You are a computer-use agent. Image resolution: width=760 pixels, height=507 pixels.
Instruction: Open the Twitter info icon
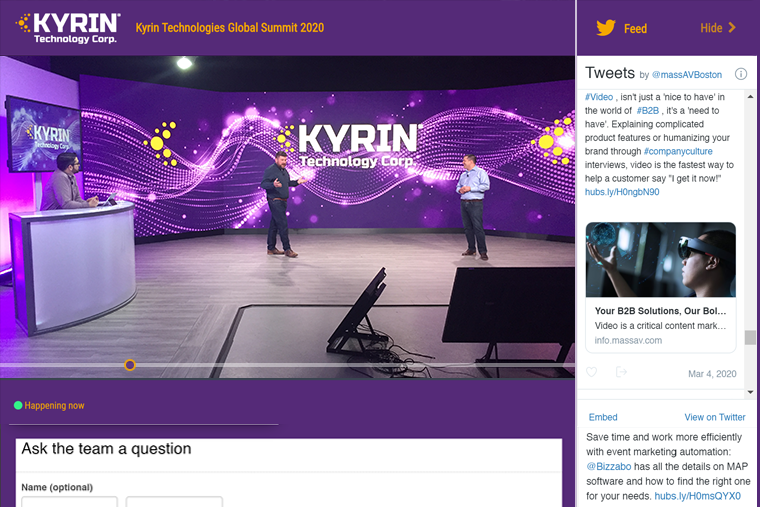pos(741,74)
